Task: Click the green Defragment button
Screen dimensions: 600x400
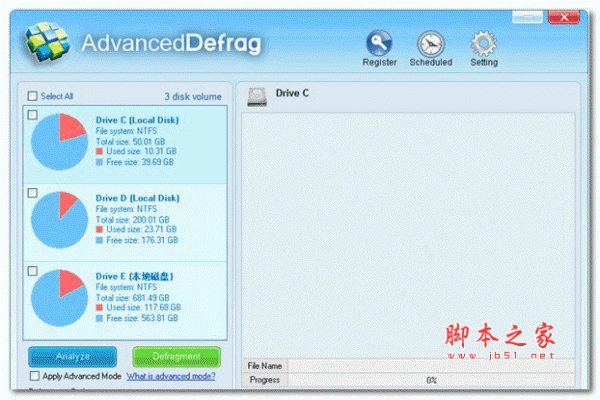Action: coord(176,357)
